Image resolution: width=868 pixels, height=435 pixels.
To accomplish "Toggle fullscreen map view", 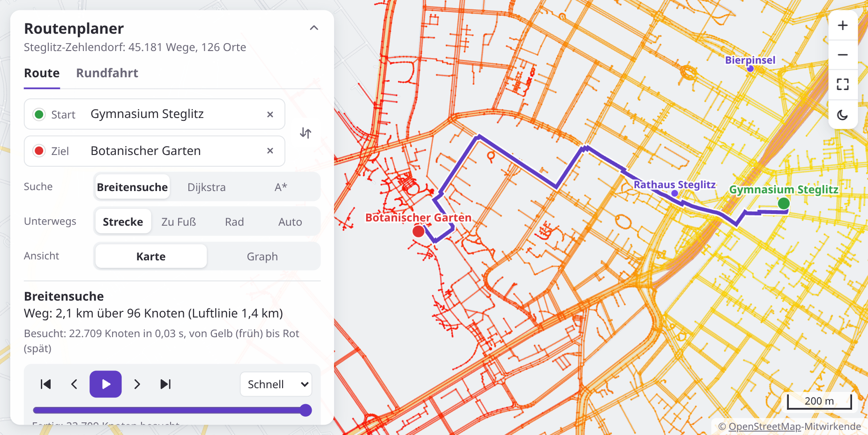I will click(843, 84).
